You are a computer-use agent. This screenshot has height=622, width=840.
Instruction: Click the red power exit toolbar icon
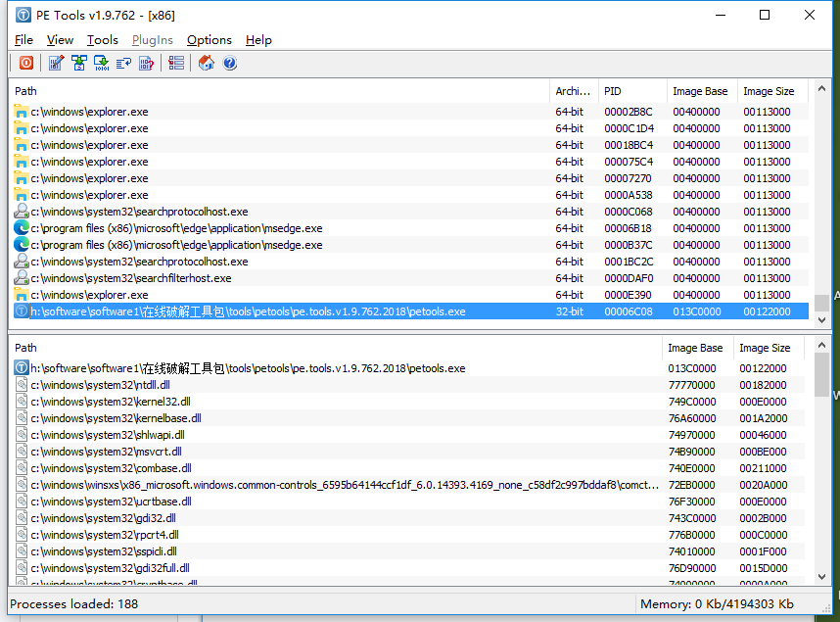(25, 64)
